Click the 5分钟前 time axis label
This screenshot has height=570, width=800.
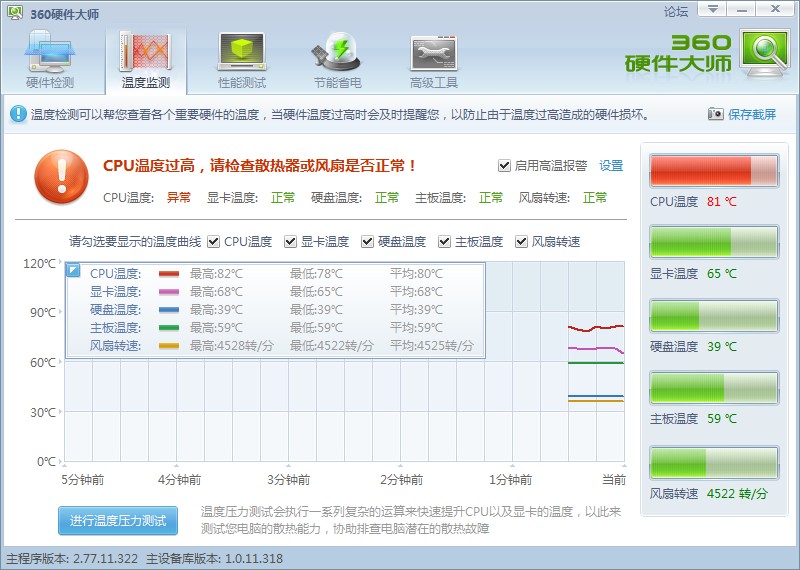pos(83,480)
